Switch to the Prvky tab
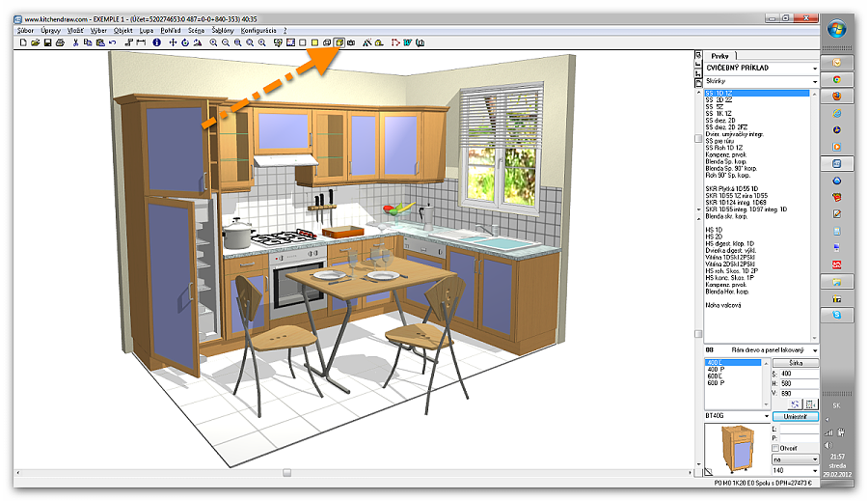Image resolution: width=868 pixels, height=501 pixels. (x=719, y=56)
